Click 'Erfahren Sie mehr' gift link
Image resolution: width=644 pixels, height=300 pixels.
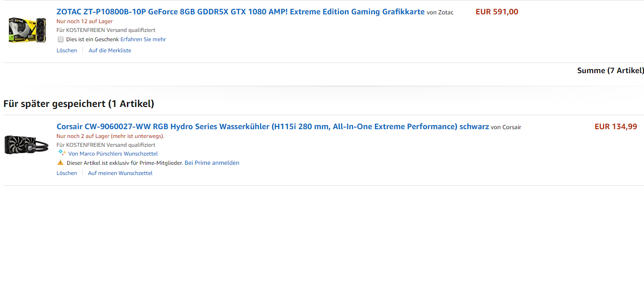[143, 39]
